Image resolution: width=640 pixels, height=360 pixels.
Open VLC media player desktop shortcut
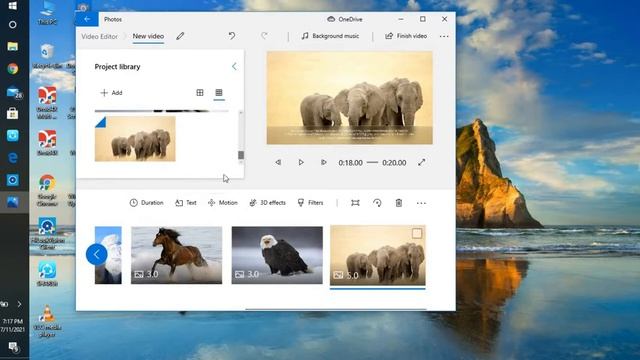click(47, 321)
